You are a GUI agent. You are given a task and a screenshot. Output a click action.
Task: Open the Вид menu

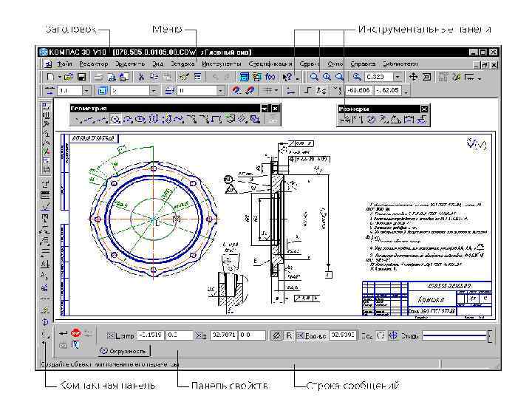coord(158,64)
